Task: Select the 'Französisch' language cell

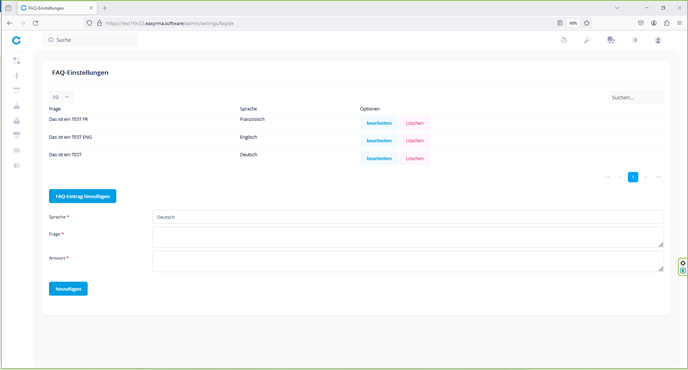Action: pos(252,119)
